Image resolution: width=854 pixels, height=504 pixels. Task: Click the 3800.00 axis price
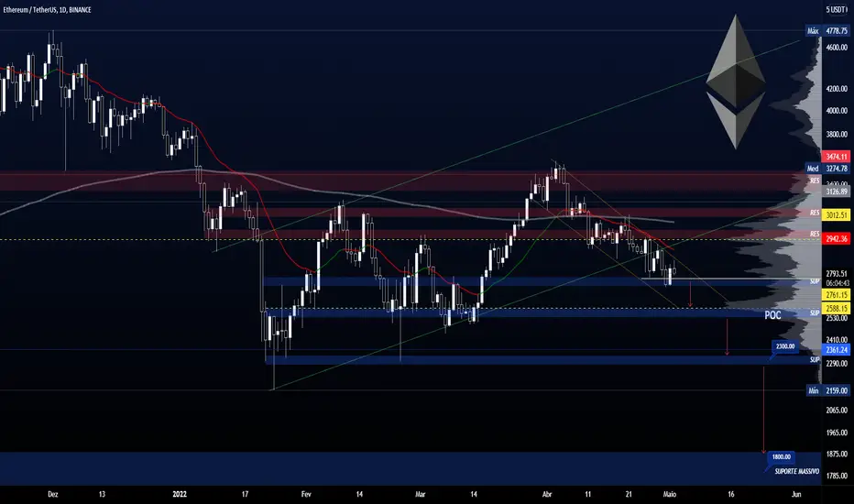pyautogui.click(x=837, y=134)
